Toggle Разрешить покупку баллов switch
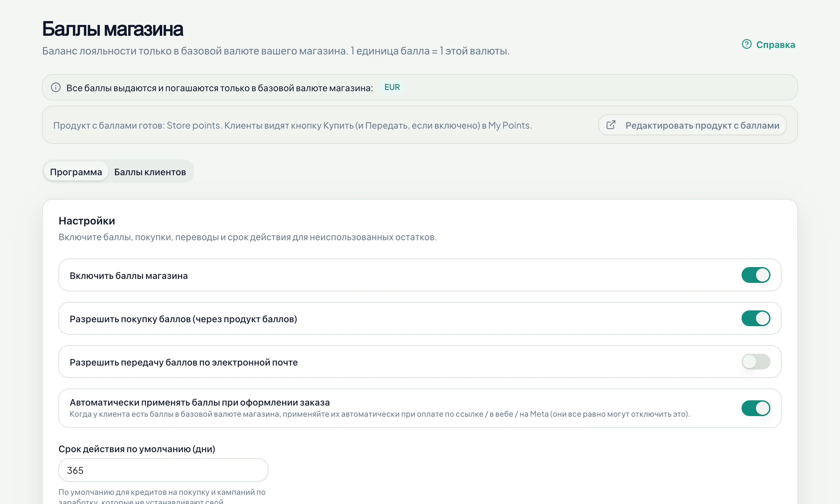The width and height of the screenshot is (840, 504). [x=755, y=318]
